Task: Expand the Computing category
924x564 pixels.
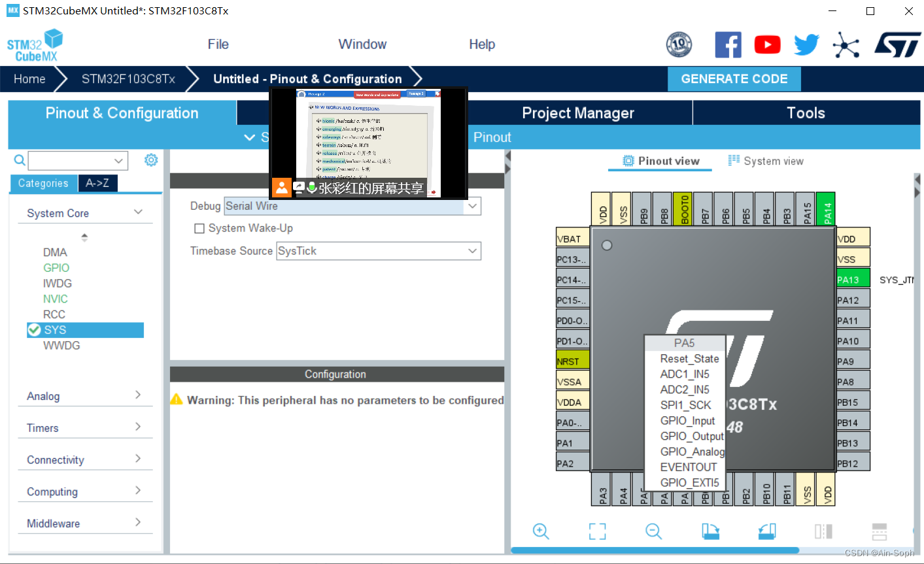Action: point(85,491)
